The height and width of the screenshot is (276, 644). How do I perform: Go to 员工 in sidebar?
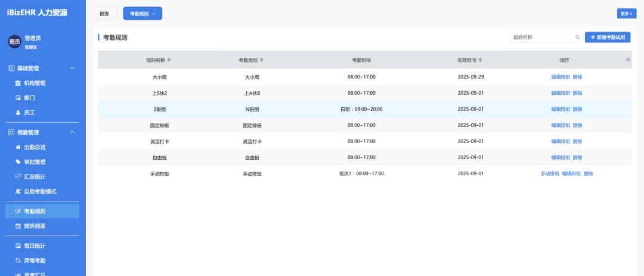pos(29,112)
